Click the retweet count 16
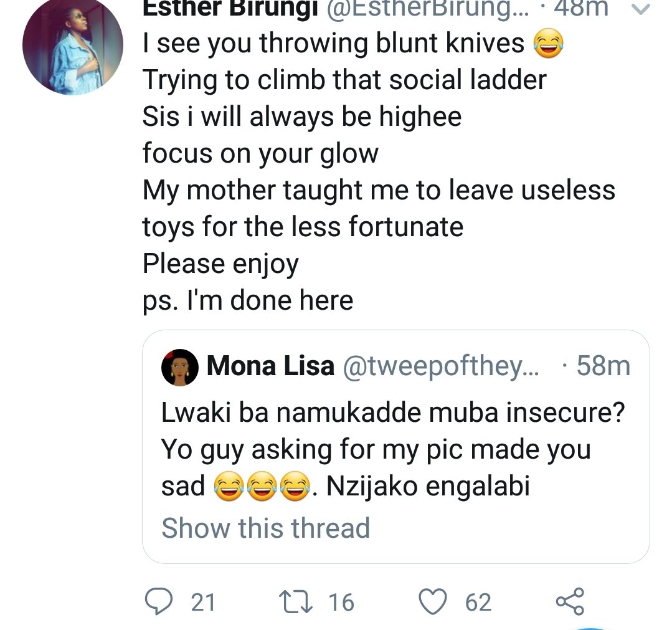The width and height of the screenshot is (672, 630). [341, 602]
